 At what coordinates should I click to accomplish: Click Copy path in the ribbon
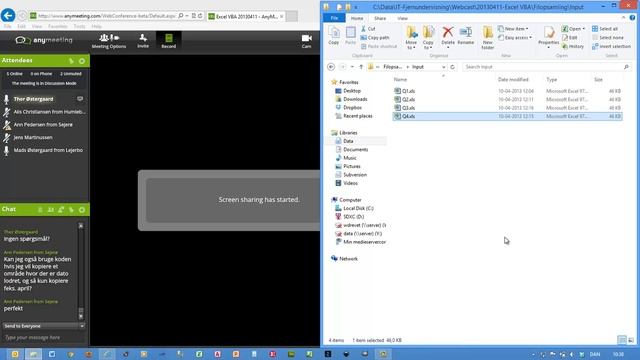click(x=375, y=38)
